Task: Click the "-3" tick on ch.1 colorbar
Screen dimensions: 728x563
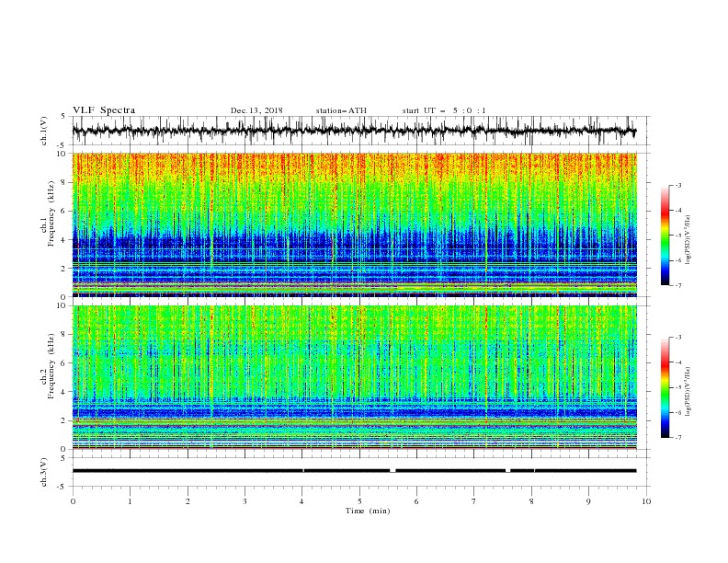Action: tap(677, 185)
